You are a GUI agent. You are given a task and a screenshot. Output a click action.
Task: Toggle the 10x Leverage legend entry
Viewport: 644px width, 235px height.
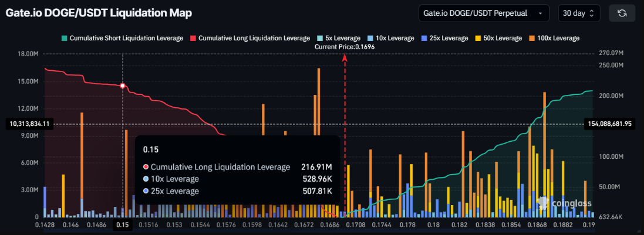pos(390,38)
